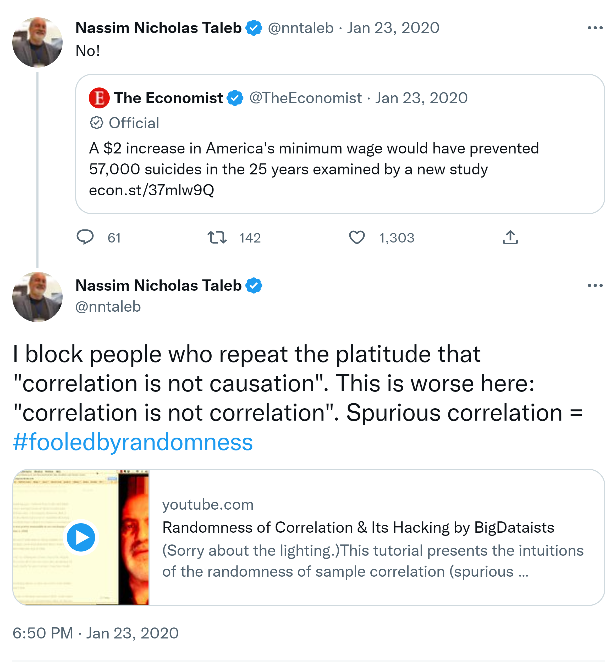Click The Economist red logo avatar
Image resolution: width=616 pixels, height=672 pixels.
[x=99, y=98]
